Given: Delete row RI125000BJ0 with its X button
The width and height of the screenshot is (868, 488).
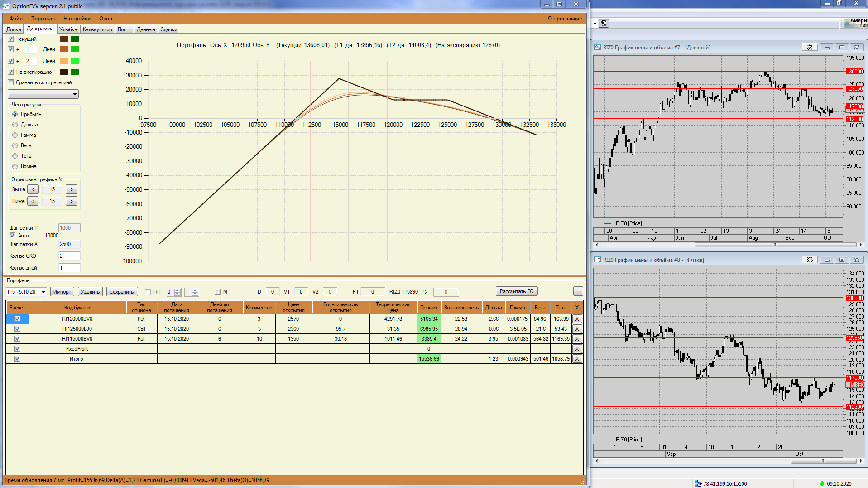Looking at the screenshot, I should [577, 329].
